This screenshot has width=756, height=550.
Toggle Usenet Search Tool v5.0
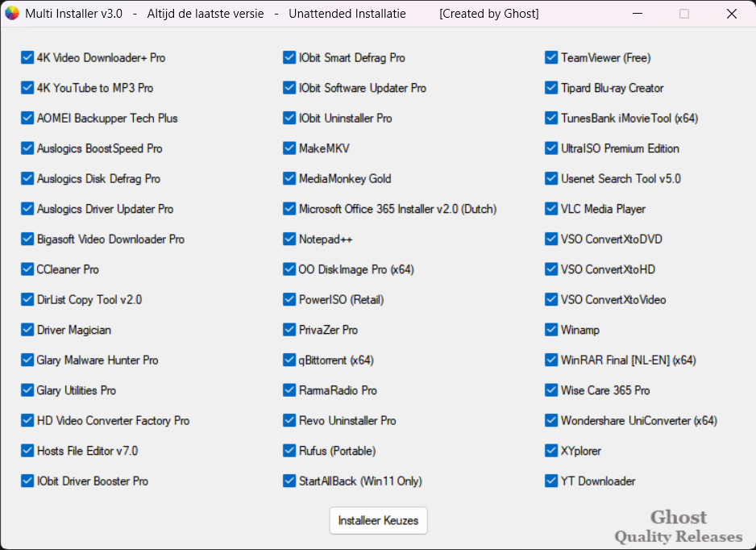tap(551, 178)
